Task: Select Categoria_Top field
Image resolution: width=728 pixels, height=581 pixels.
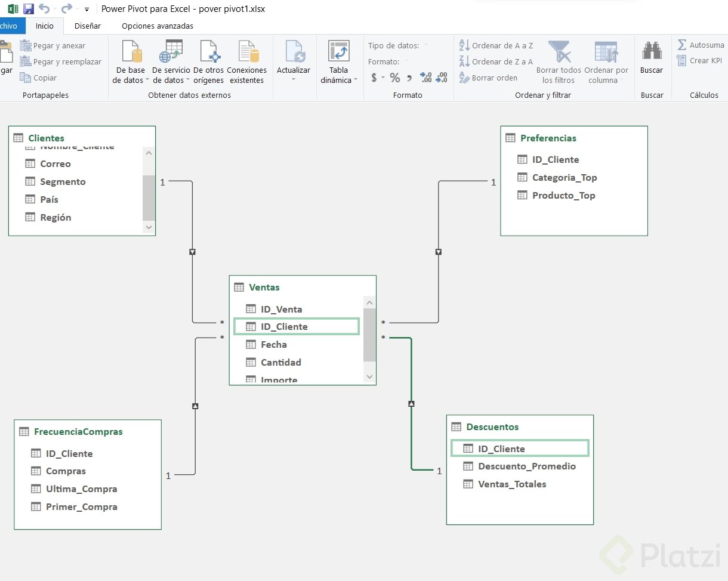Action: (564, 177)
